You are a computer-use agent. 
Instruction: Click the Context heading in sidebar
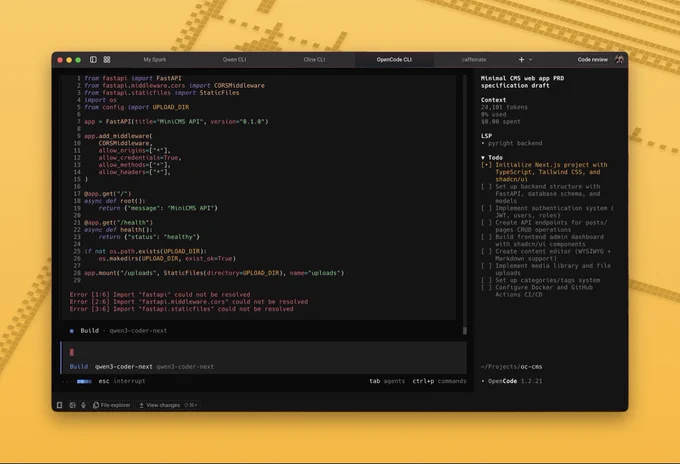(493, 100)
